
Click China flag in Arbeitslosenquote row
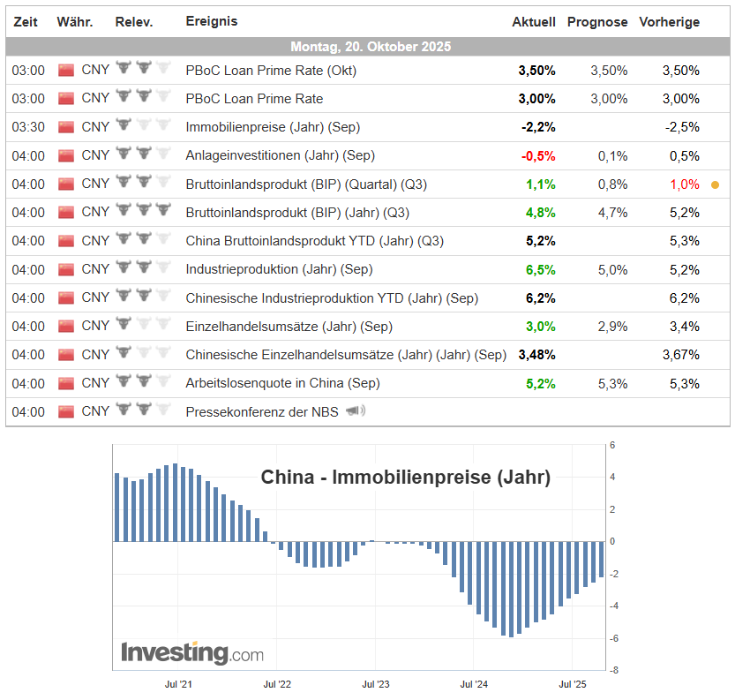coord(66,383)
